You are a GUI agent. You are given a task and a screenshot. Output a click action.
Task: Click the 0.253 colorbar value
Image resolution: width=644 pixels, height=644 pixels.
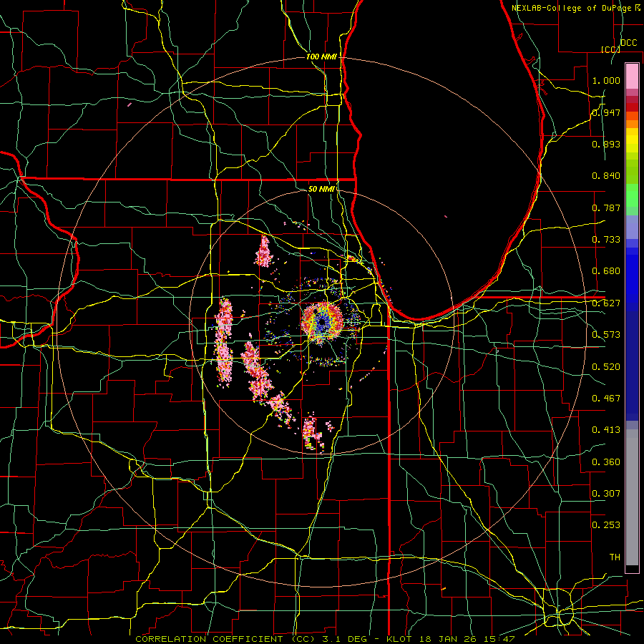pos(606,525)
